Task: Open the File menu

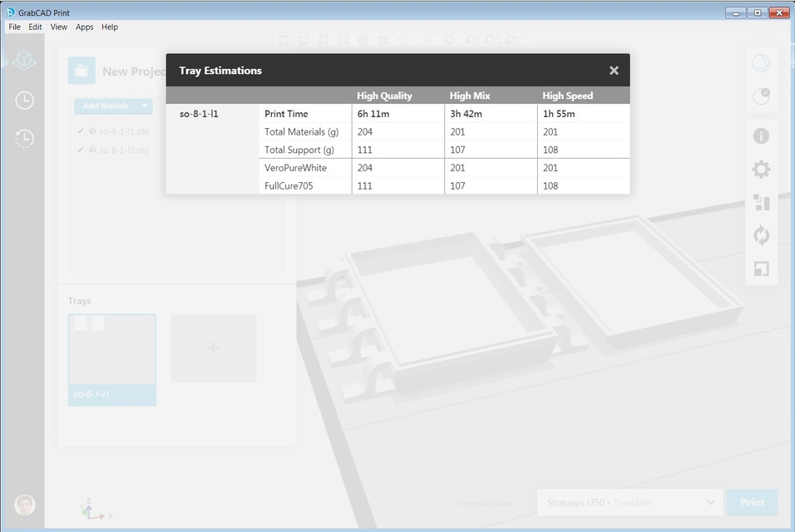Action: 13,27
